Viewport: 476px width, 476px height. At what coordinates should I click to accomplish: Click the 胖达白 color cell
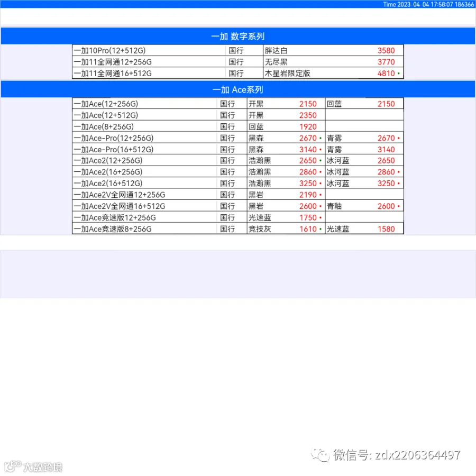pos(276,50)
